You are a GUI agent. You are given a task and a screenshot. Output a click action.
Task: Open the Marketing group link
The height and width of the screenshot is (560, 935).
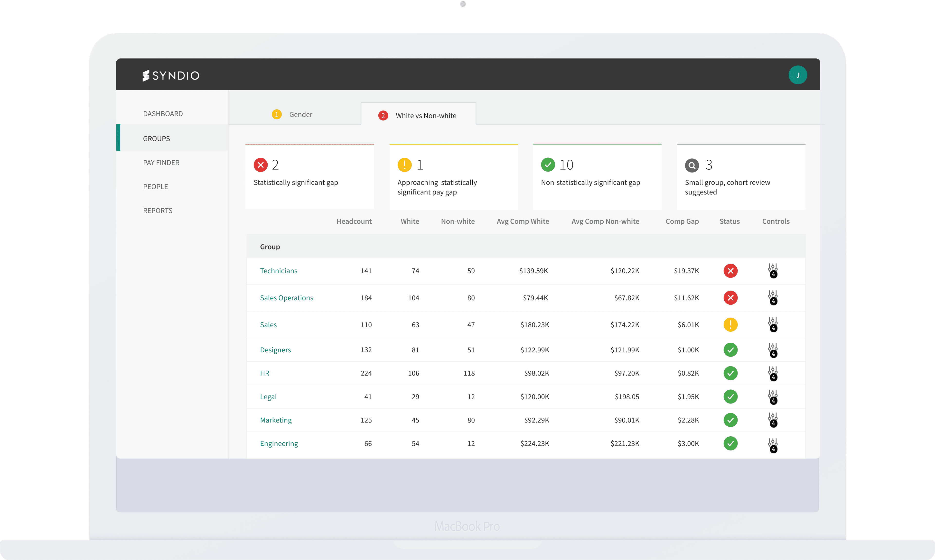pyautogui.click(x=276, y=420)
